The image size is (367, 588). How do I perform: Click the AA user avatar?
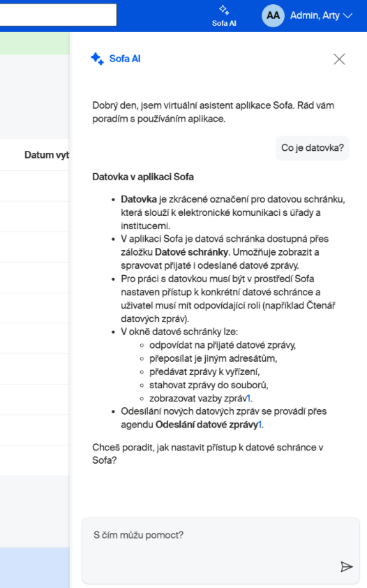tap(273, 15)
